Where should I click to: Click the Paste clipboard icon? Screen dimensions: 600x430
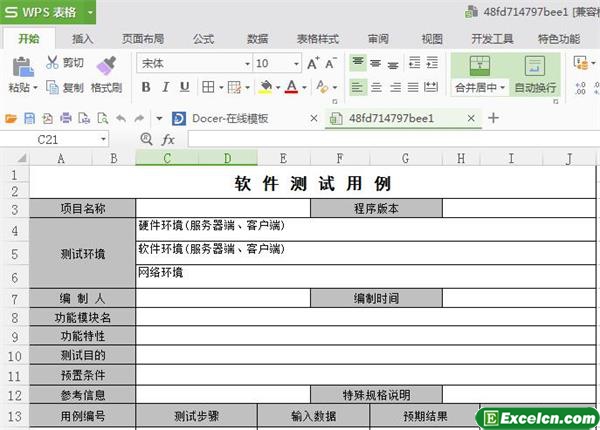pos(23,67)
